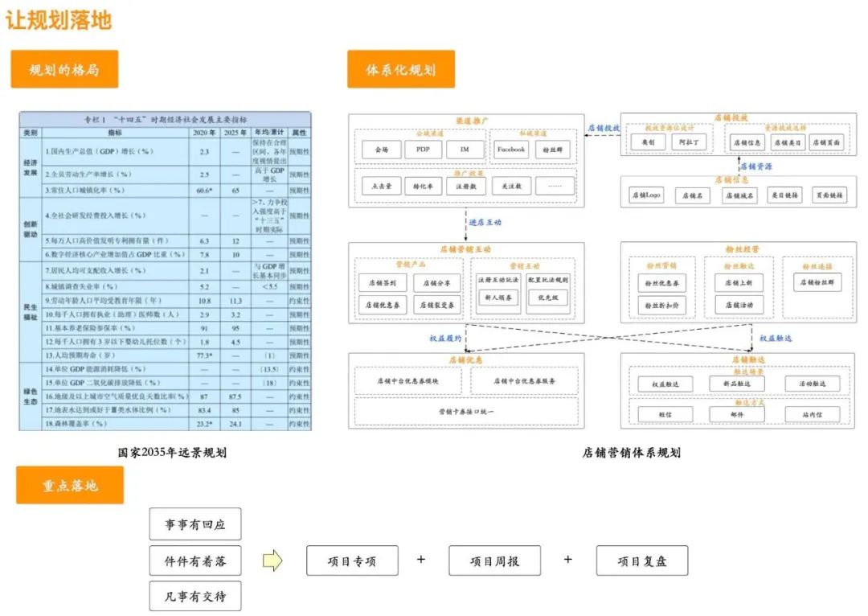This screenshot has width=868, height=616.
Task: Select the 注册数 metric box
Action: 466,186
